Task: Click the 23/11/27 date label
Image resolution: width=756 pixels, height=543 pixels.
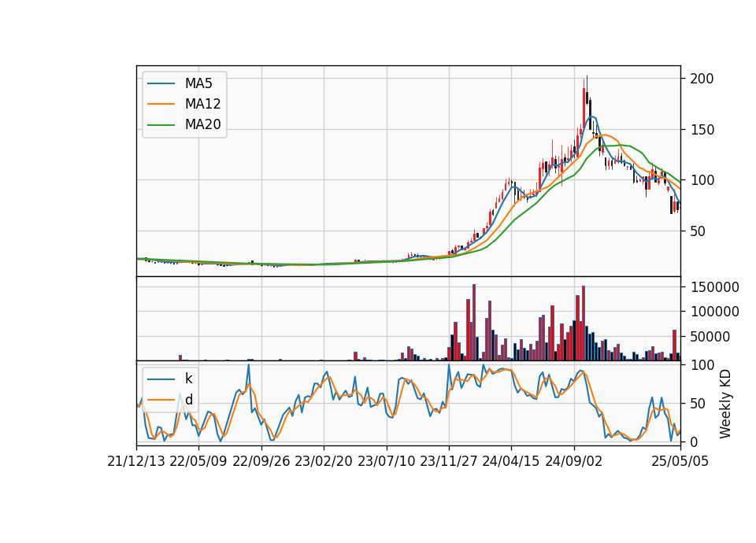Action: pos(449,462)
